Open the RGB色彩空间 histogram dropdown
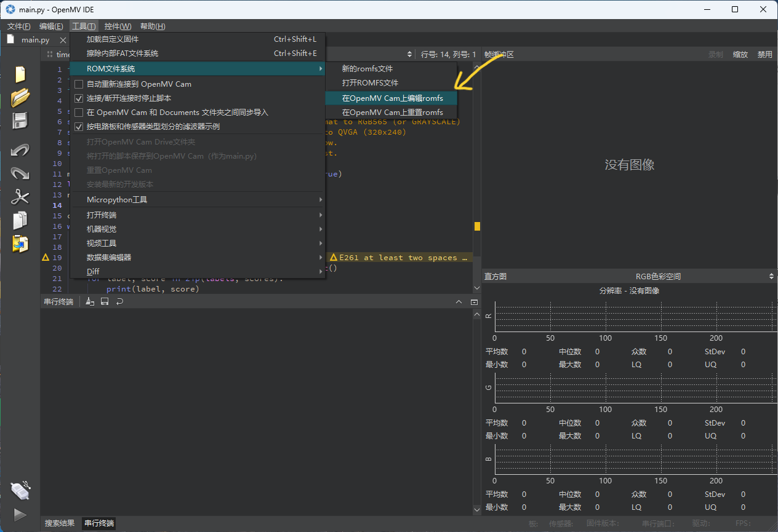 658,277
